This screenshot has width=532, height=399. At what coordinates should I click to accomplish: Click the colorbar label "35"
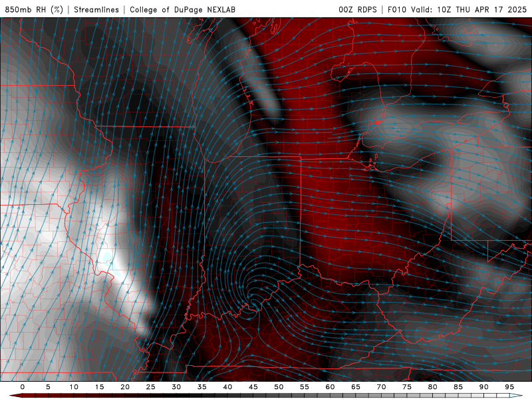[202, 387]
